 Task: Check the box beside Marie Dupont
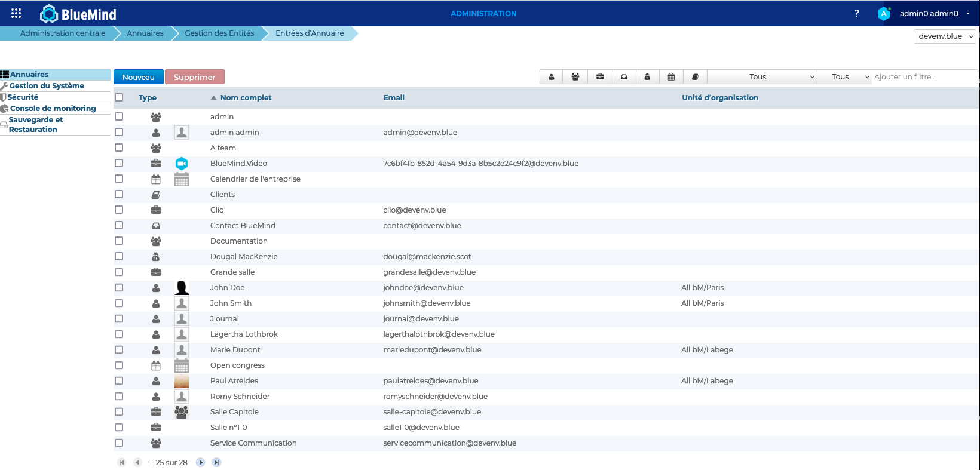coord(119,349)
